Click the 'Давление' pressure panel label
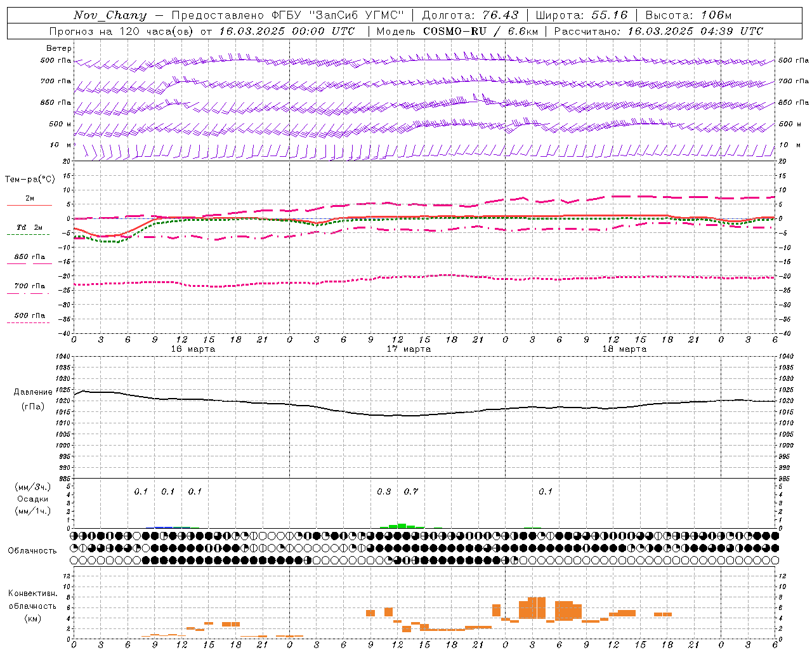The image size is (812, 650). point(33,392)
